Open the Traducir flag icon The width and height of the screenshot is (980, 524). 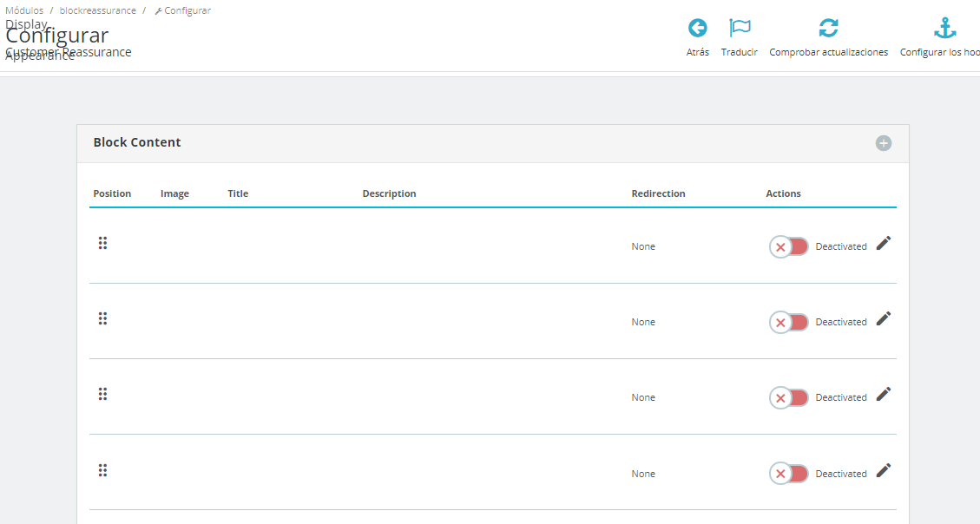(x=740, y=28)
